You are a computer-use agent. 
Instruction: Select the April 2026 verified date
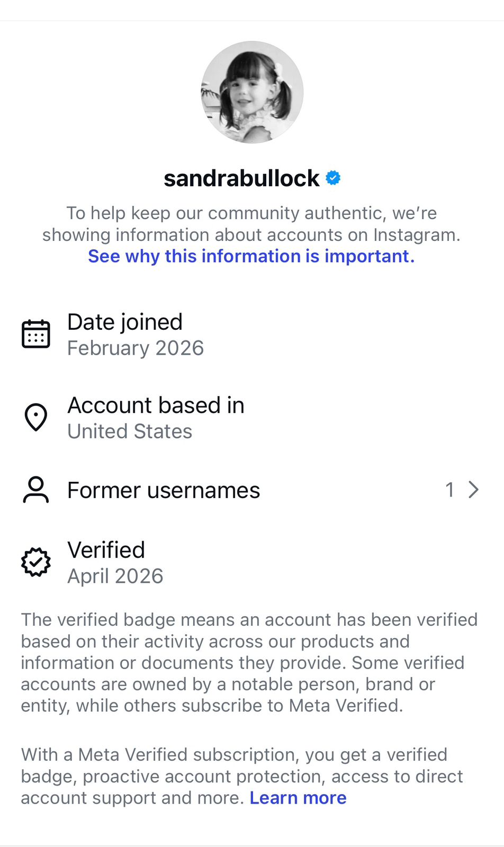click(x=115, y=576)
